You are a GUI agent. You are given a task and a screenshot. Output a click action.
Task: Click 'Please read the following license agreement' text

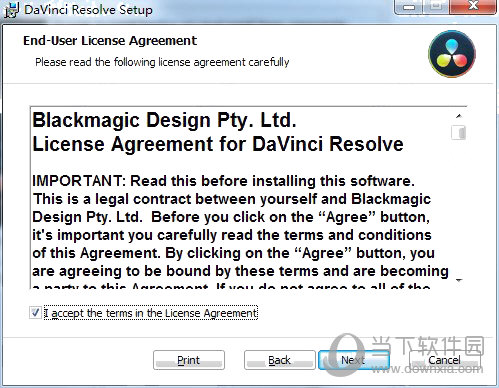tap(162, 62)
